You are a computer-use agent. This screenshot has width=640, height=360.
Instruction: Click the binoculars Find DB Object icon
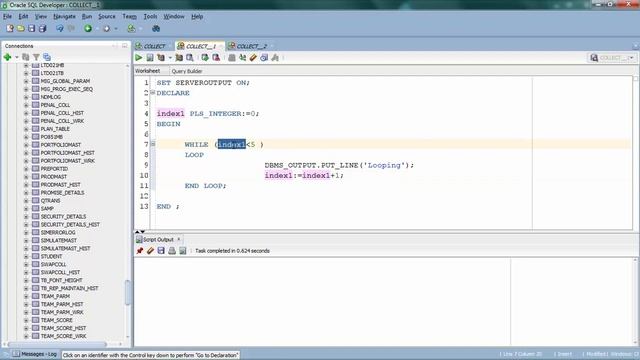click(x=156, y=29)
